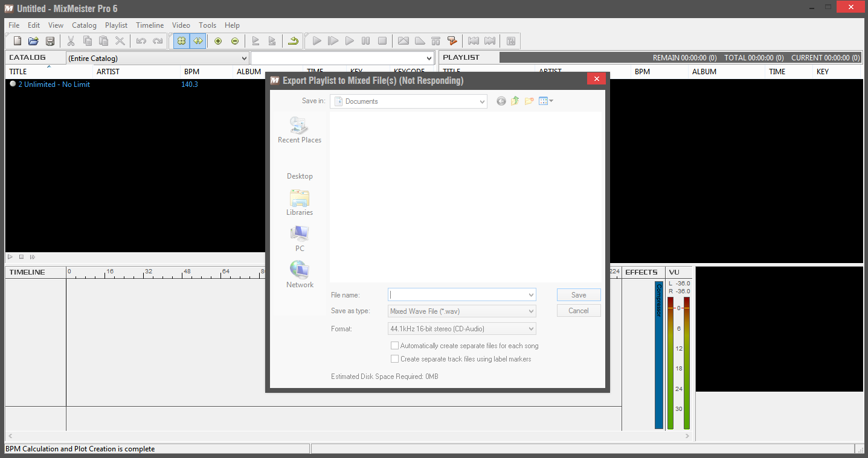Open a playlist using the folder toolbar icon
868x458 pixels.
[x=33, y=41]
